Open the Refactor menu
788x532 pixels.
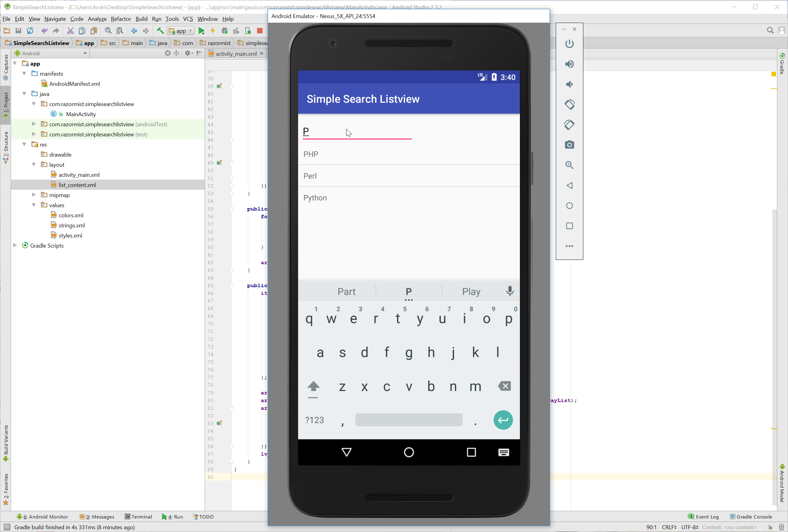pyautogui.click(x=121, y=19)
